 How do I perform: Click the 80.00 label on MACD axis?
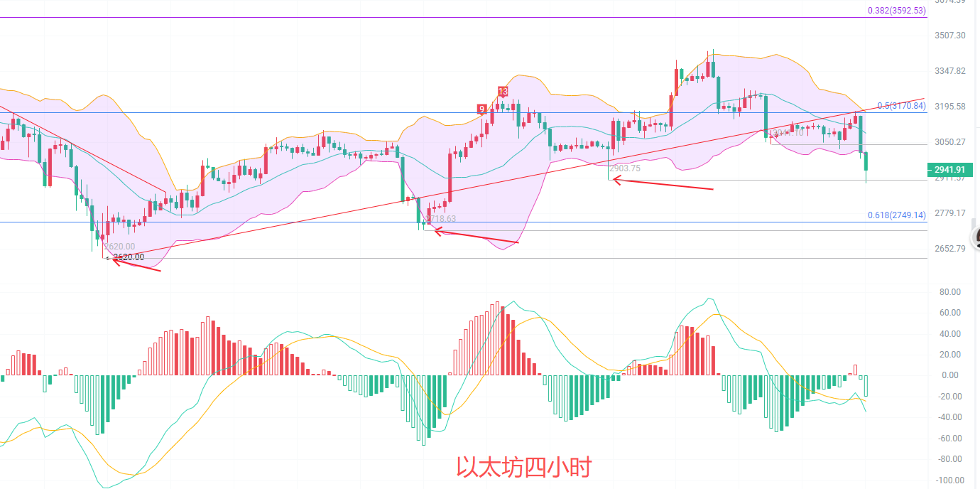(x=949, y=292)
